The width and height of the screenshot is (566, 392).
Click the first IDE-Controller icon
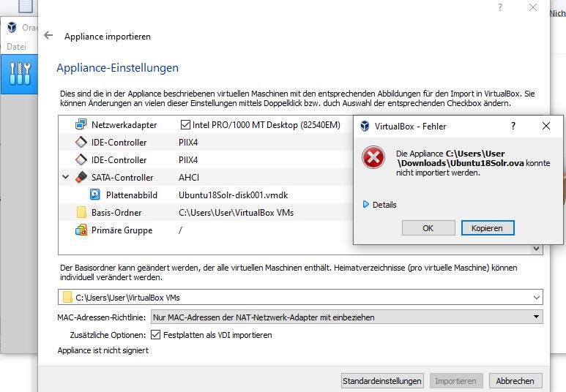81,142
